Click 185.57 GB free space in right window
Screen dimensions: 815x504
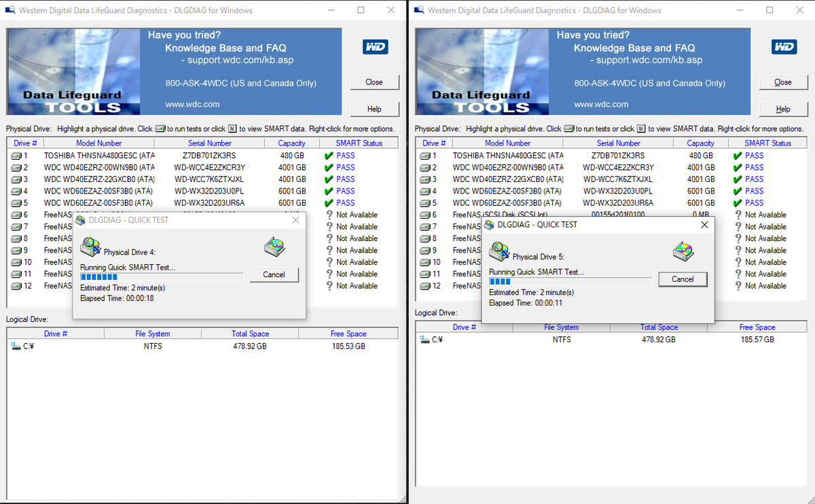[x=757, y=339]
